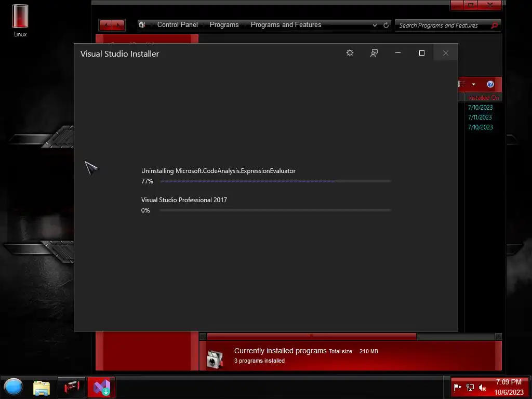Minimize the Control Panel window

click(457, 5)
